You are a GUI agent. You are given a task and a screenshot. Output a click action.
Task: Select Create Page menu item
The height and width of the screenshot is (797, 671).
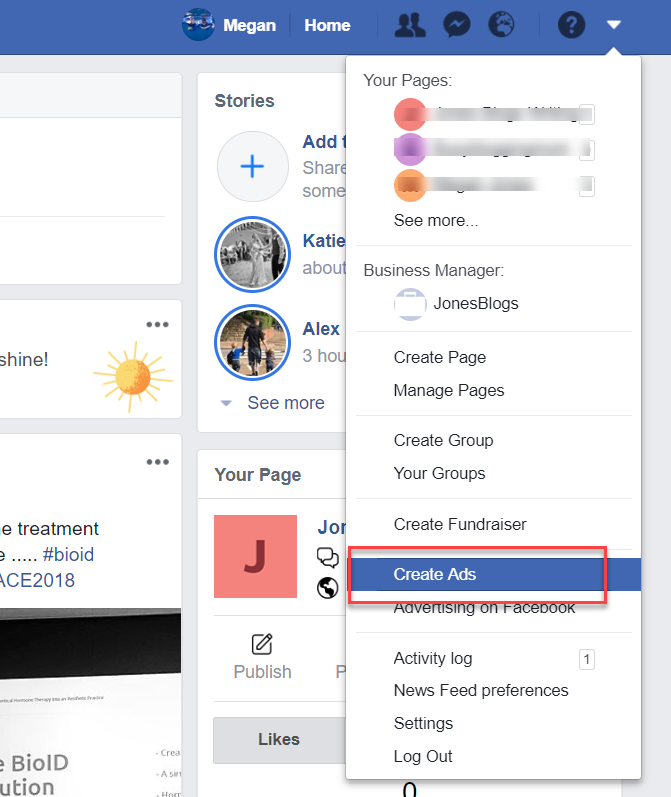440,357
